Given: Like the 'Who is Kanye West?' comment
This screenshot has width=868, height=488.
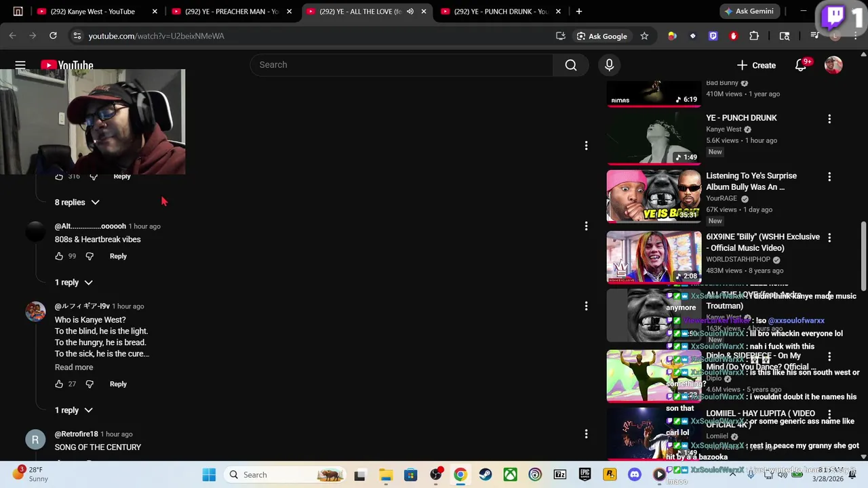Looking at the screenshot, I should pyautogui.click(x=59, y=384).
